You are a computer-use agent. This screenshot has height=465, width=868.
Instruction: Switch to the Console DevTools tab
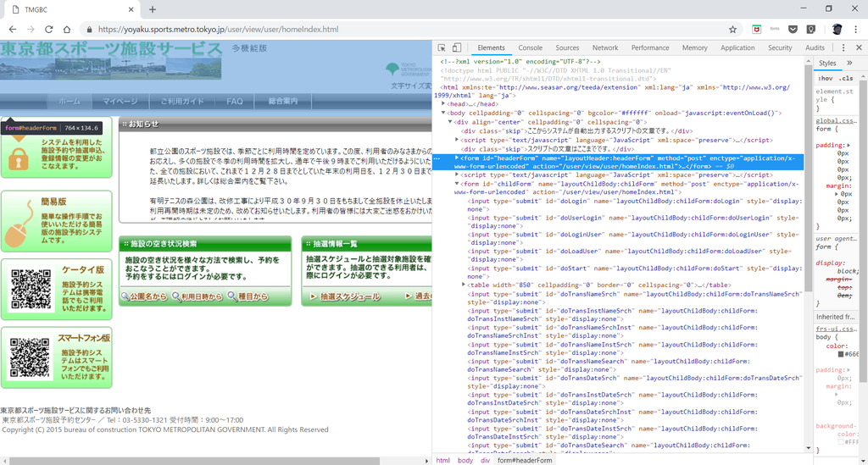(x=531, y=47)
